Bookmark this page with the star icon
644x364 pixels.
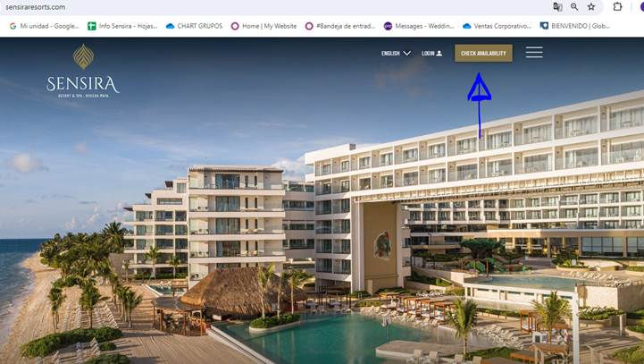pos(591,6)
